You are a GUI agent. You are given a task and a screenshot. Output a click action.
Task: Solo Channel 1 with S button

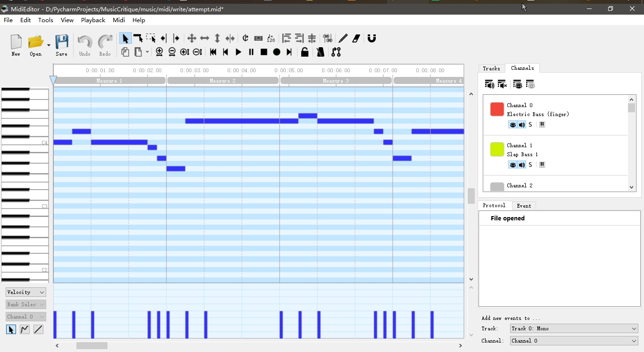click(530, 165)
